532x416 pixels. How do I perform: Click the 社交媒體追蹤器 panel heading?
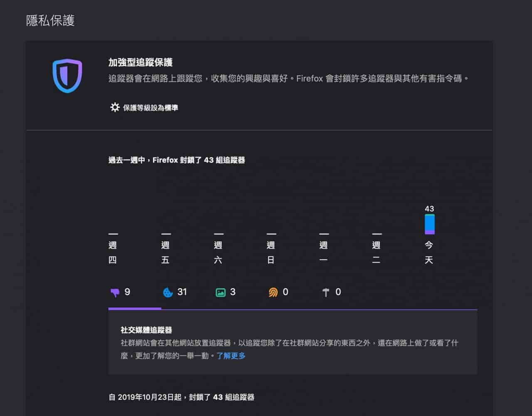[x=146, y=330]
